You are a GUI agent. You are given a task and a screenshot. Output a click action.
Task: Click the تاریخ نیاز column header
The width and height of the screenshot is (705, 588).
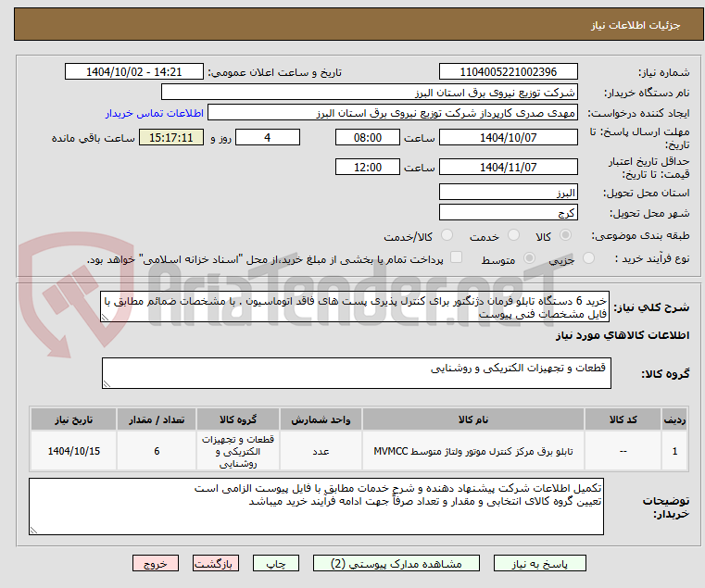pos(74,419)
